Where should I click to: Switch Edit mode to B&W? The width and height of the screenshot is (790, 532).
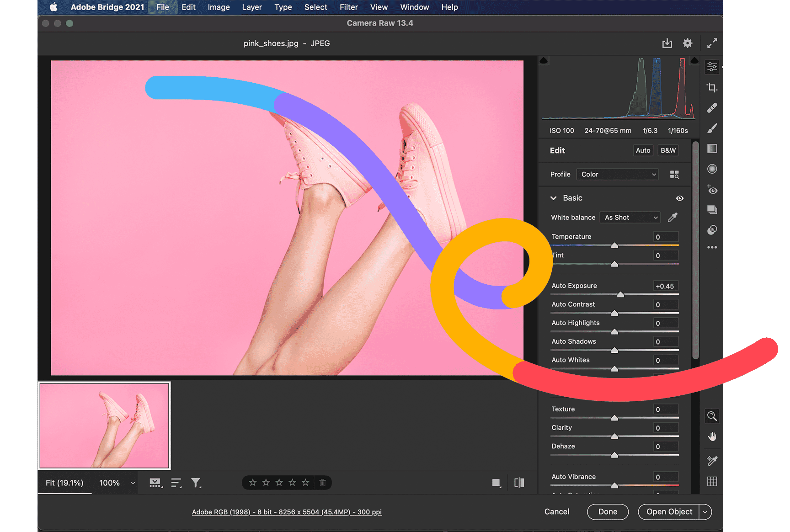tap(668, 150)
